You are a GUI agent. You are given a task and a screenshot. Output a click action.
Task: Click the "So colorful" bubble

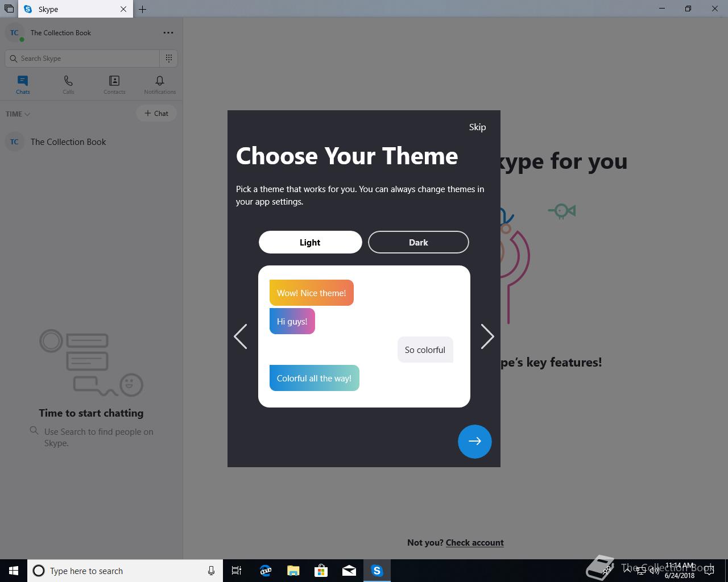coord(425,350)
